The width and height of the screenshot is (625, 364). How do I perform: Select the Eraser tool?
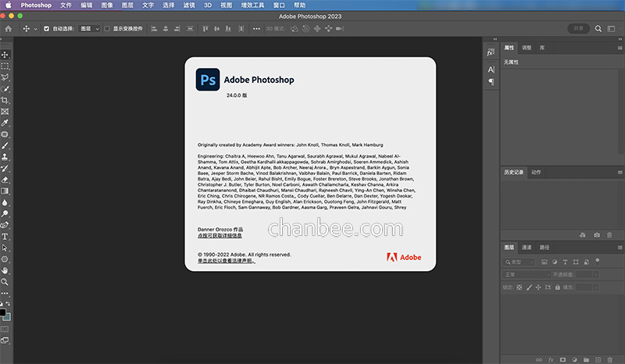point(5,180)
